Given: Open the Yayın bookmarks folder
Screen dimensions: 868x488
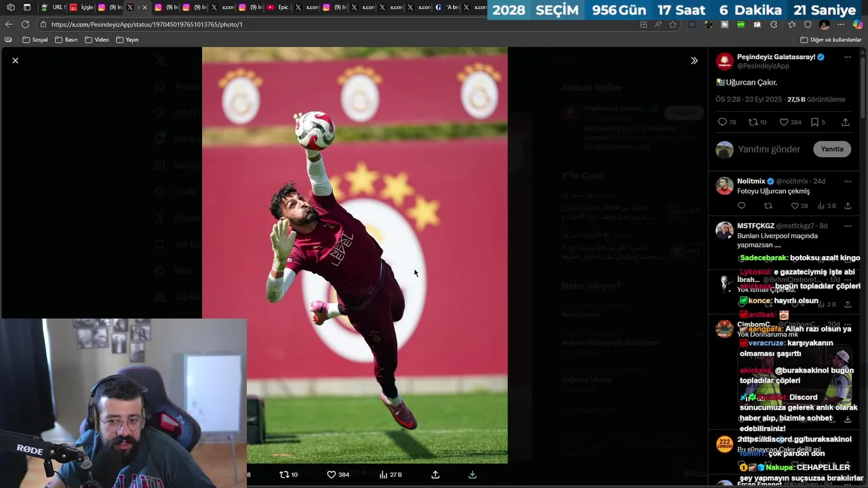Looking at the screenshot, I should point(127,40).
